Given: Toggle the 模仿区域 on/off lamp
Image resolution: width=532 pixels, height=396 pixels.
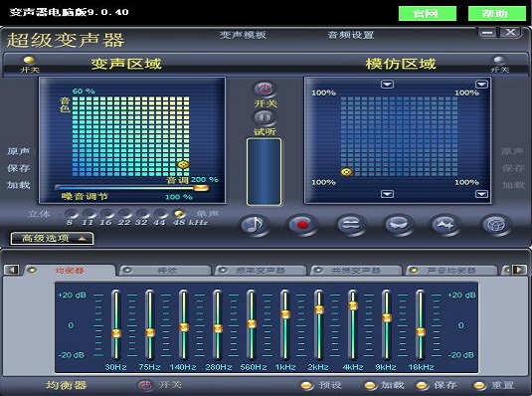Looking at the screenshot, I should [x=499, y=60].
